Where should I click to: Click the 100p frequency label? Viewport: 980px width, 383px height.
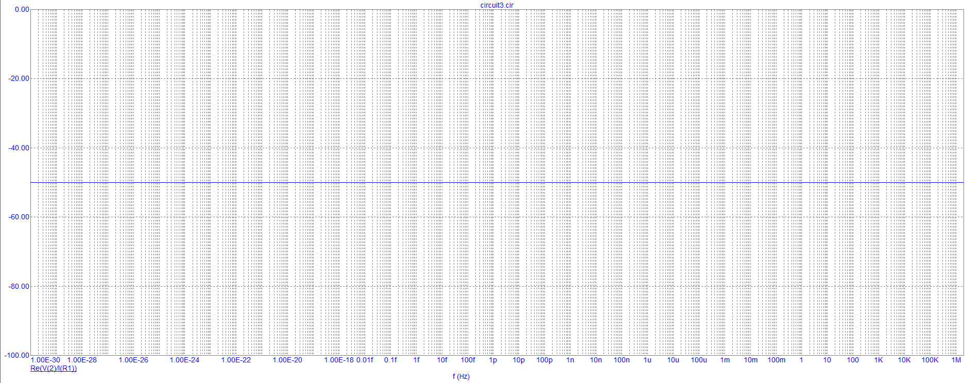point(544,360)
